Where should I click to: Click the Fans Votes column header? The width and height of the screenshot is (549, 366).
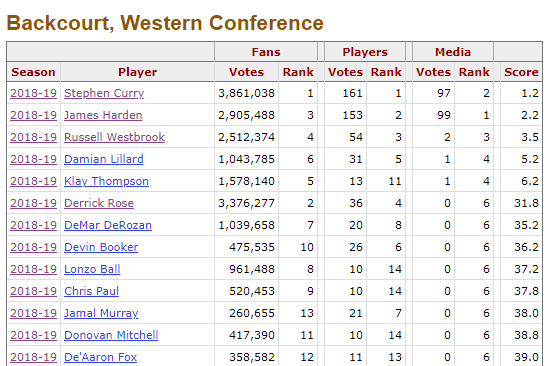point(246,72)
